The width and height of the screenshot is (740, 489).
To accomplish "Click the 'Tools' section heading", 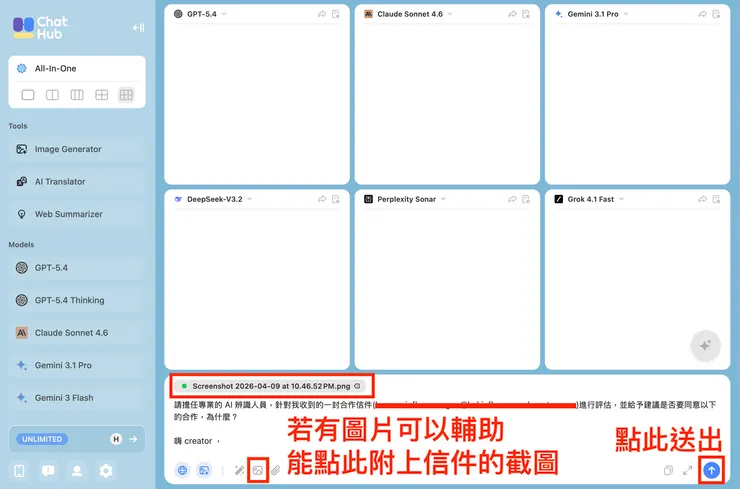I will (18, 126).
